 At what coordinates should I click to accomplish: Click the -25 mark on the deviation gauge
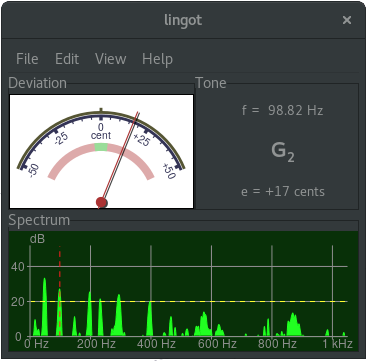(61, 138)
